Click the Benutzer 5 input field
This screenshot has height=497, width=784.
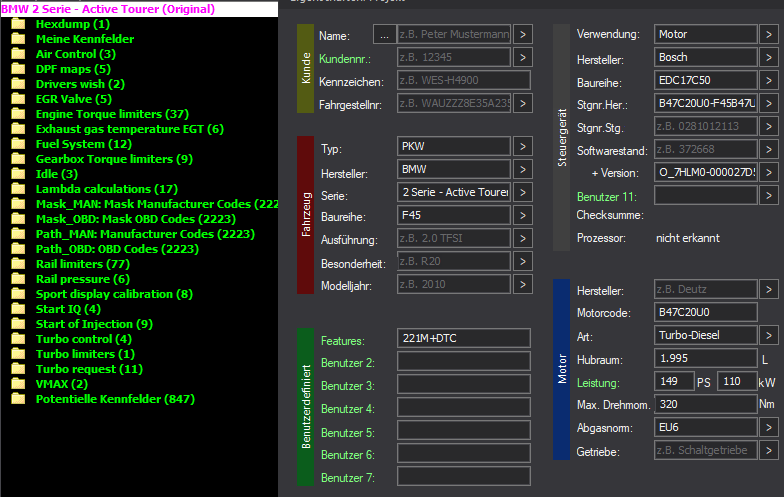click(464, 430)
